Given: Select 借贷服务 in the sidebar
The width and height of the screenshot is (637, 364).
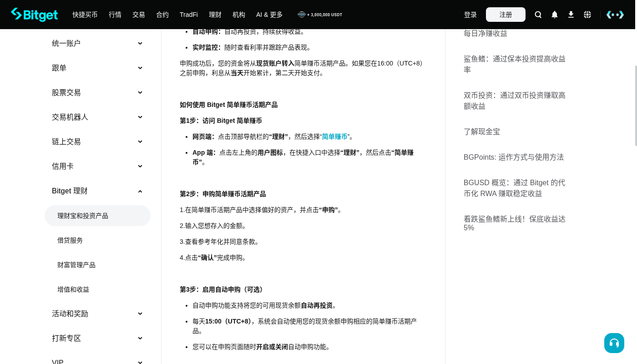Looking at the screenshot, I should pyautogui.click(x=70, y=240).
